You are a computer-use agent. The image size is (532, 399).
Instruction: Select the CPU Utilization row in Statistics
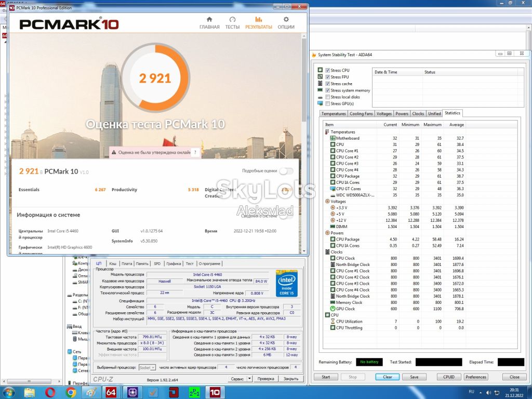394,321
